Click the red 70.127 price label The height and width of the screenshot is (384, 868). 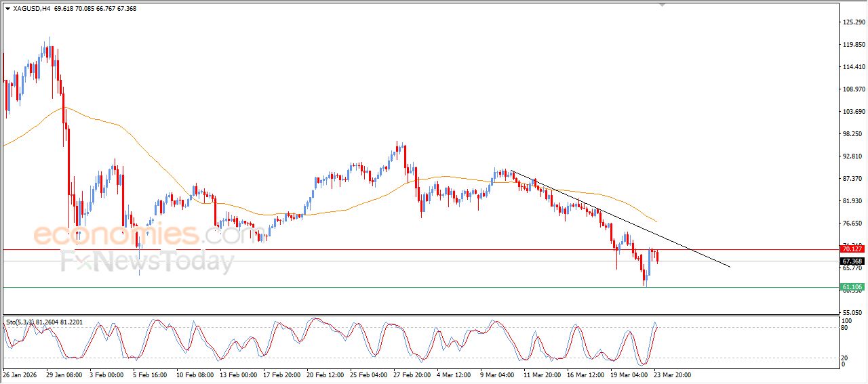(x=852, y=249)
